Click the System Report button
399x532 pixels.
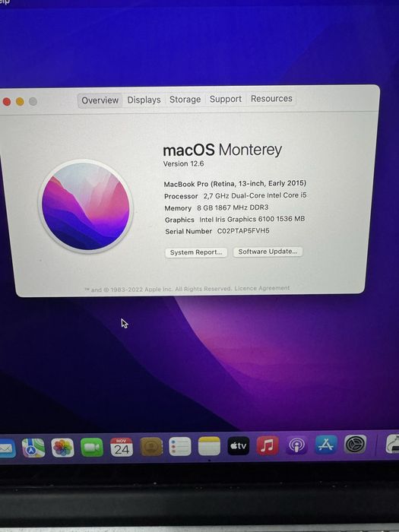196,252
